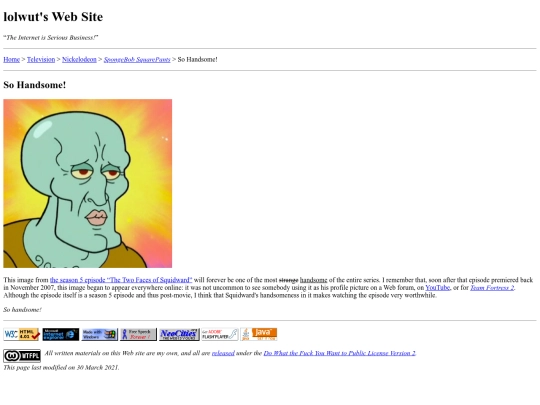This screenshot has width=540, height=405.
Task: Click the "So Handsome!" page heading
Action: pos(34,85)
